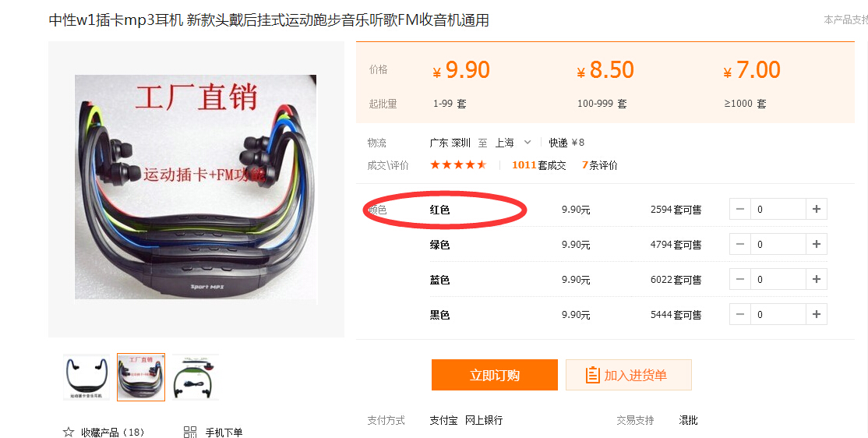Increase quantity for 红色 with plus

pyautogui.click(x=816, y=210)
